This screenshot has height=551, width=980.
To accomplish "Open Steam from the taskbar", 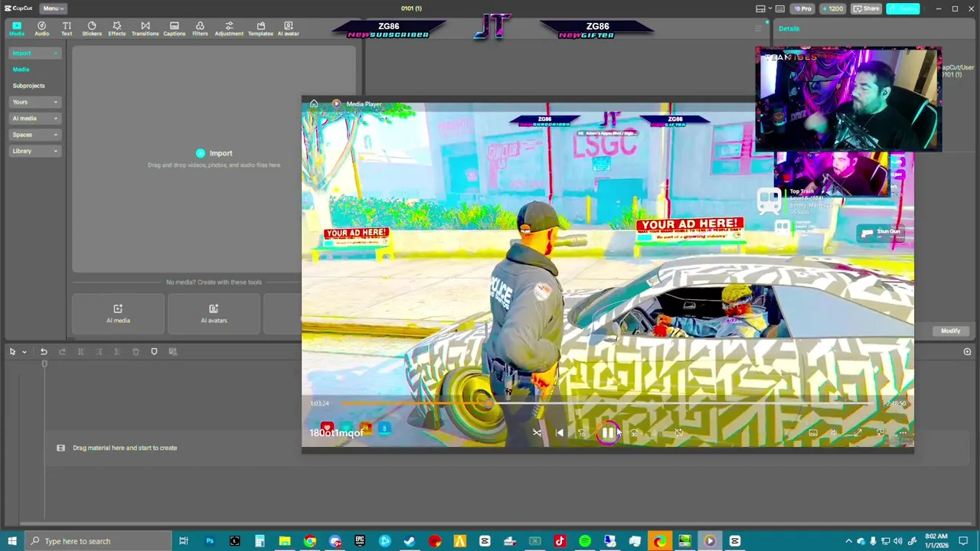I will click(410, 541).
